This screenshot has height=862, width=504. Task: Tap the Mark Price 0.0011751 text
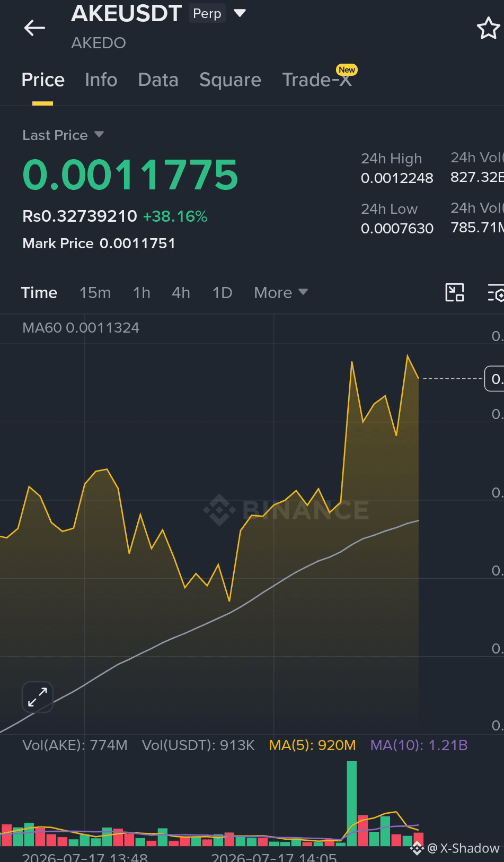[99, 243]
